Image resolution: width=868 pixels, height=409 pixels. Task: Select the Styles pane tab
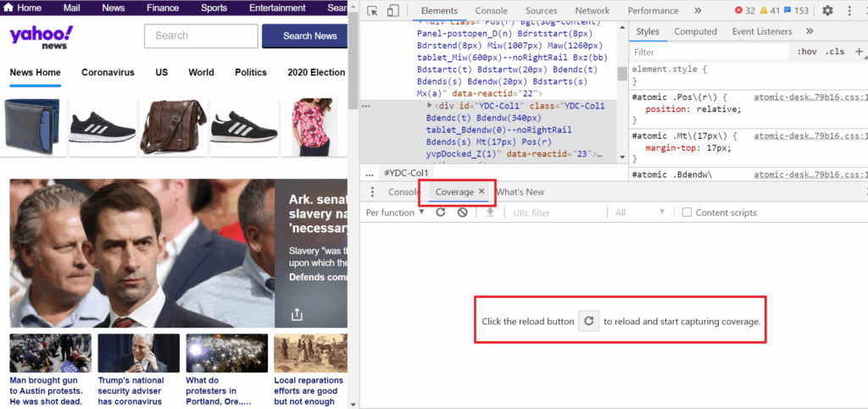pyautogui.click(x=647, y=31)
